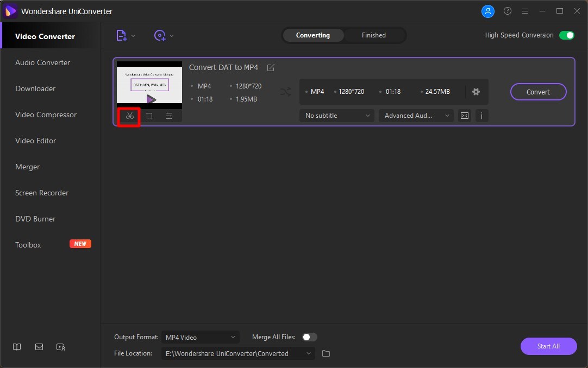
Task: Click the feedback mail envelope icon
Action: (39, 347)
